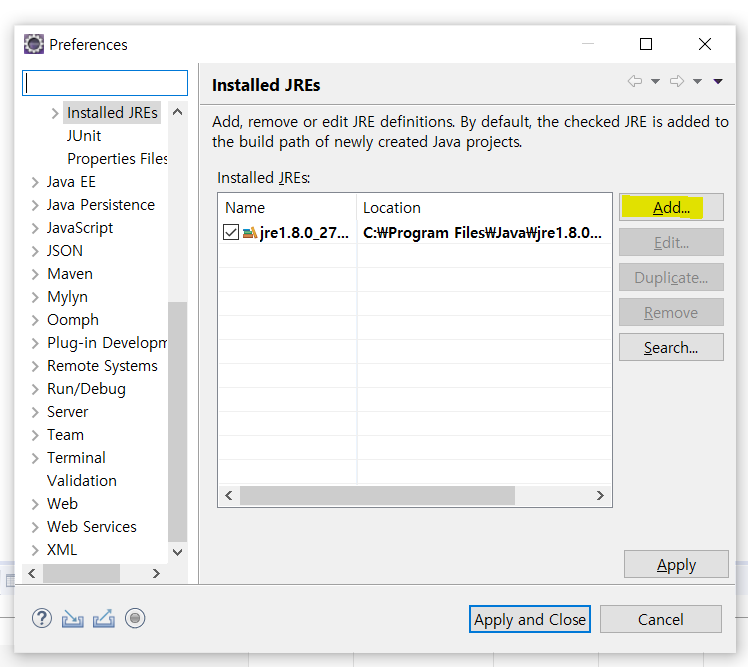Select Installed JREs in the tree
Image resolution: width=748 pixels, height=667 pixels.
pyautogui.click(x=112, y=113)
